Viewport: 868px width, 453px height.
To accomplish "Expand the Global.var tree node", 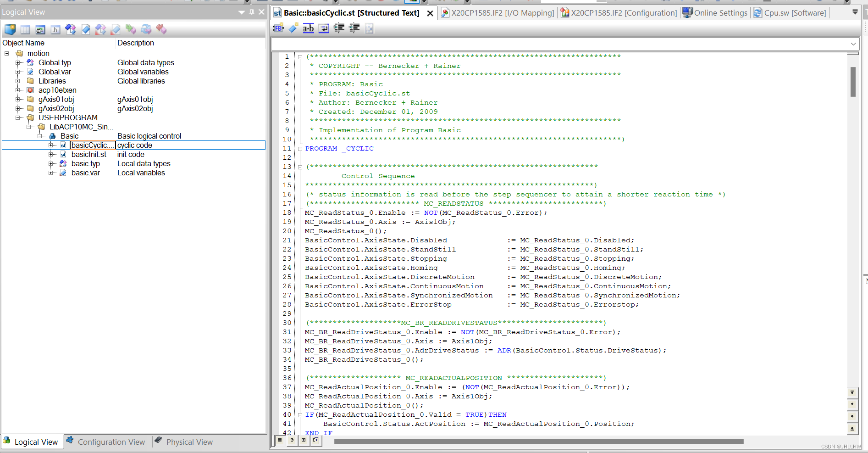I will (x=18, y=72).
